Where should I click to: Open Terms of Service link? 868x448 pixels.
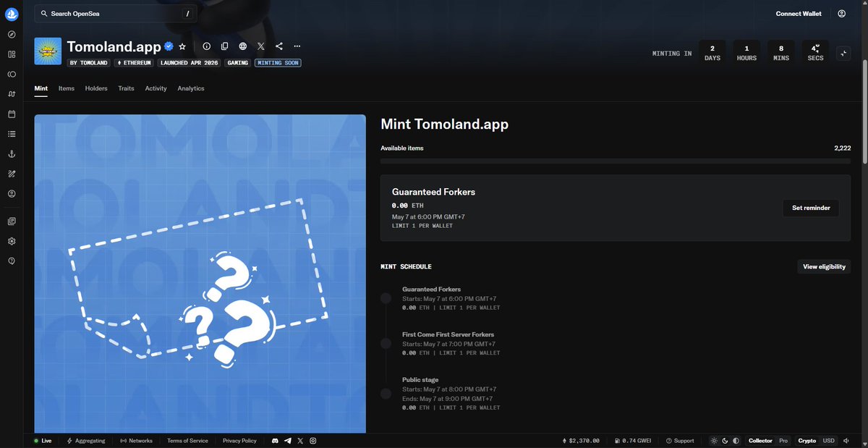pos(187,441)
